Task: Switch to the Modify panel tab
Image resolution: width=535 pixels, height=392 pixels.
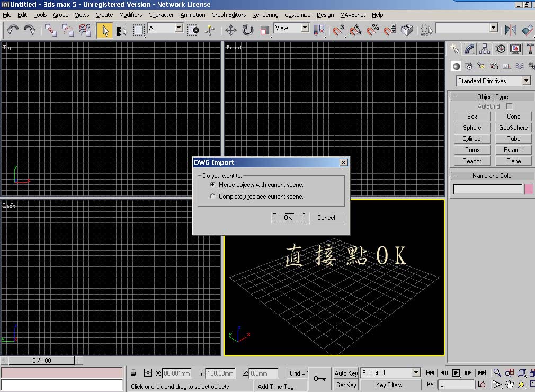Action: pos(469,49)
